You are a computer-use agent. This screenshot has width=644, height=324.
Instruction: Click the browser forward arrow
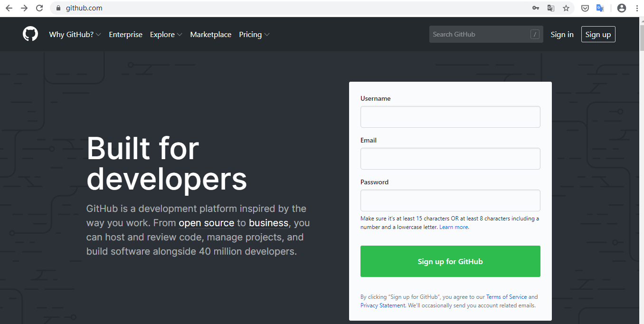click(24, 8)
